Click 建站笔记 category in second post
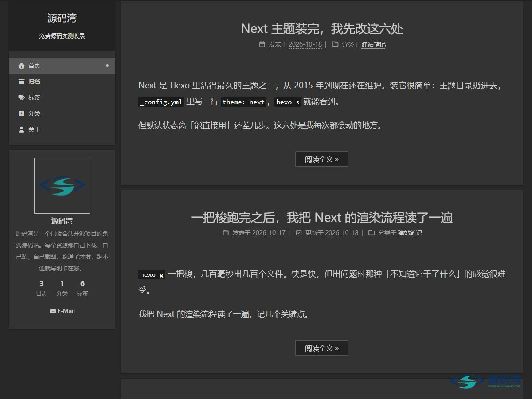This screenshot has height=399, width=532. [410, 233]
